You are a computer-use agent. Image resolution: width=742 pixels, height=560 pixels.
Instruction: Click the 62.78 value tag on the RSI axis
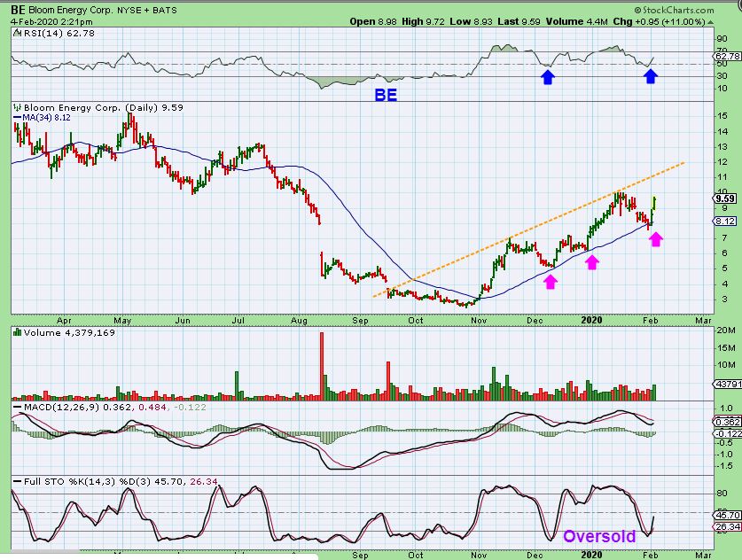729,57
